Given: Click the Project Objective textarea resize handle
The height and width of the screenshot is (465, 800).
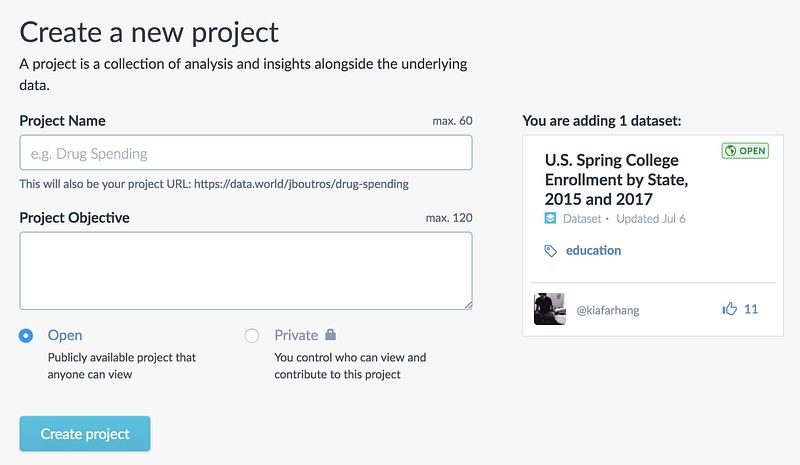Looking at the screenshot, I should pos(467,304).
